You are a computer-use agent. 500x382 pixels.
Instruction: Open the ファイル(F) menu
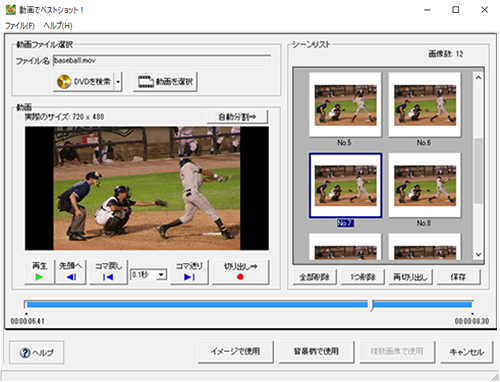(x=20, y=26)
